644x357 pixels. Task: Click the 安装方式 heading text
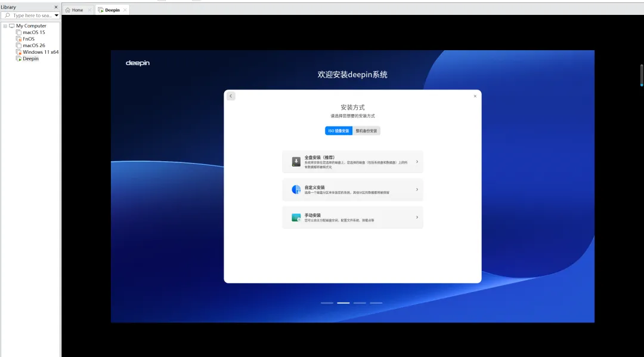click(352, 107)
